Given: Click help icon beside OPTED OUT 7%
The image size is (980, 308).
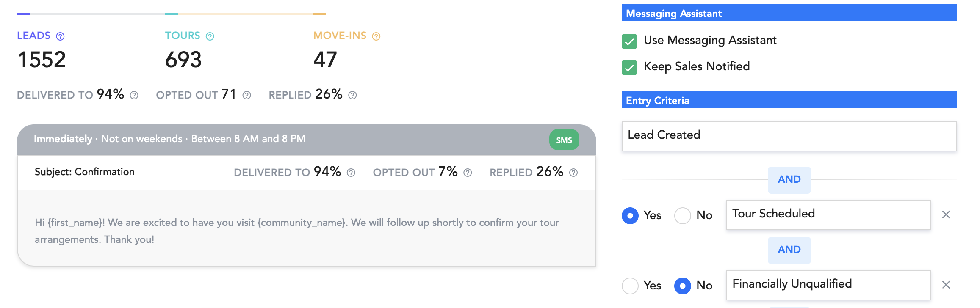Looking at the screenshot, I should coord(468,173).
